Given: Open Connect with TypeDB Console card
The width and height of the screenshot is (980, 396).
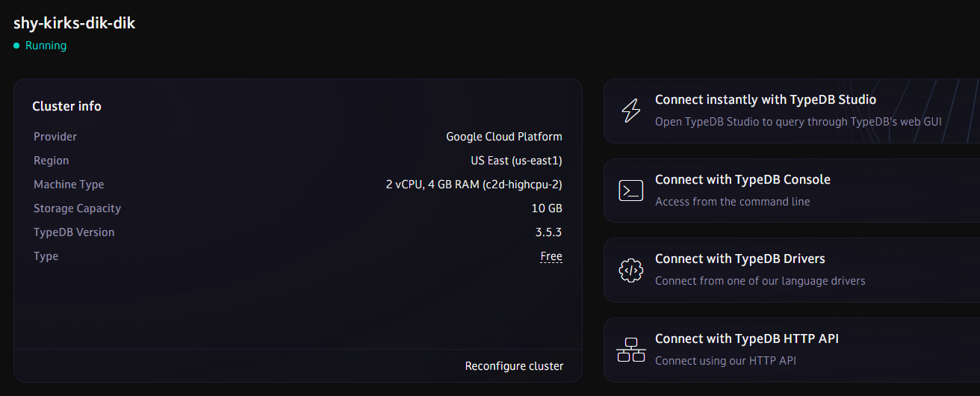Looking at the screenshot, I should (792, 191).
